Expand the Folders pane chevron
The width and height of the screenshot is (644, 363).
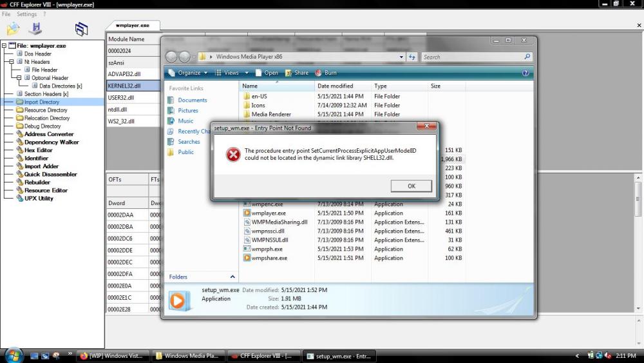232,277
